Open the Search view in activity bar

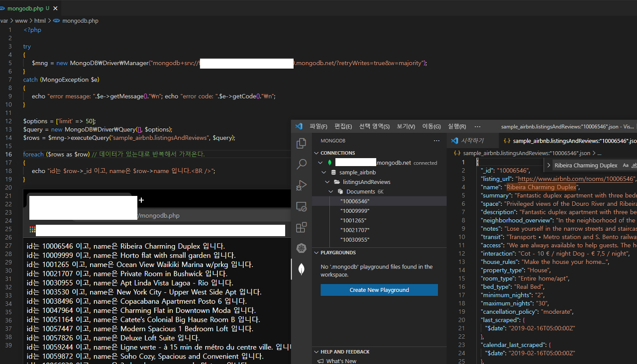click(x=301, y=164)
